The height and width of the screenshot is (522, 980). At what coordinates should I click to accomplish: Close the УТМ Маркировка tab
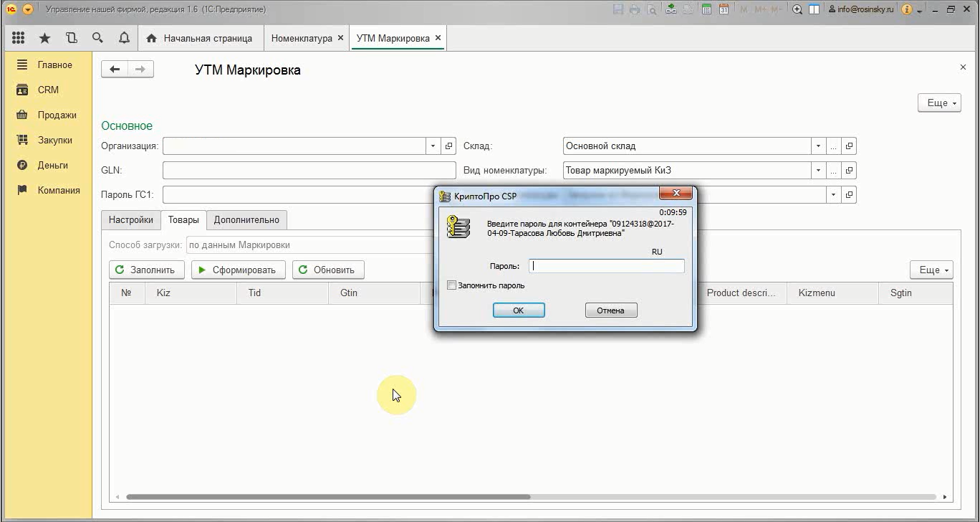438,38
